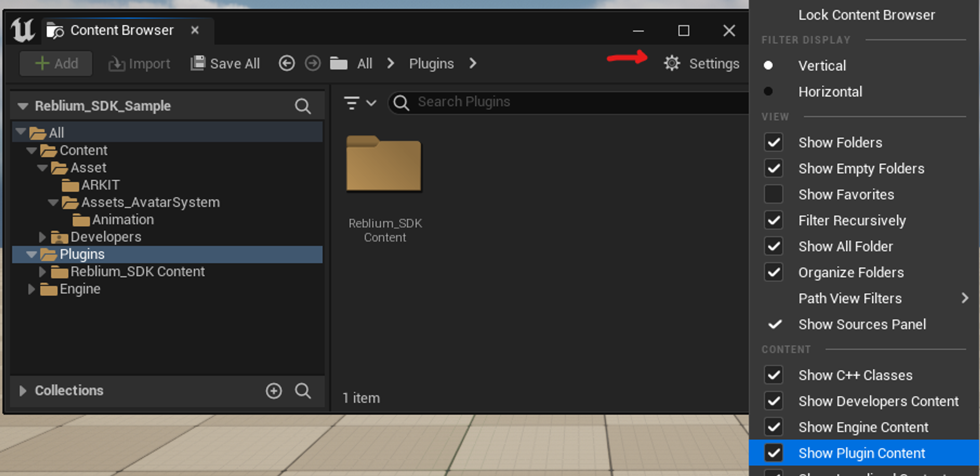Screen dimensions: 980x476
Task: Click the search icon in sources panel
Action: click(303, 106)
